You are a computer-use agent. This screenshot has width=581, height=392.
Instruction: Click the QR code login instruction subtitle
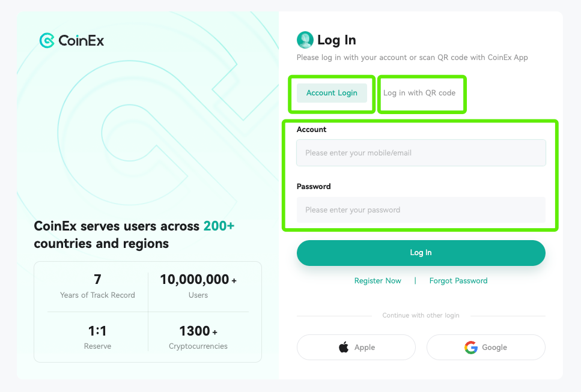click(412, 58)
